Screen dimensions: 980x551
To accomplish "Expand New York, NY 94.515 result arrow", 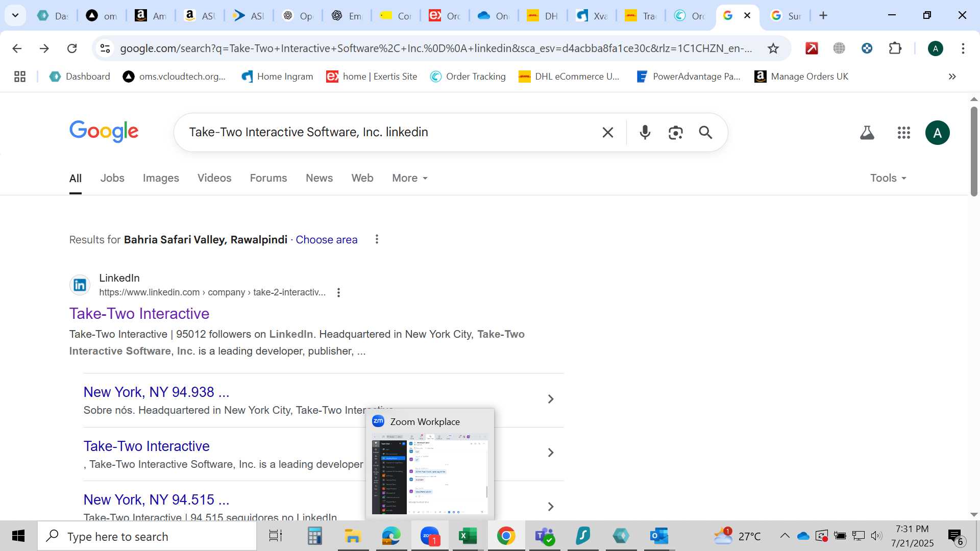I will (x=550, y=507).
